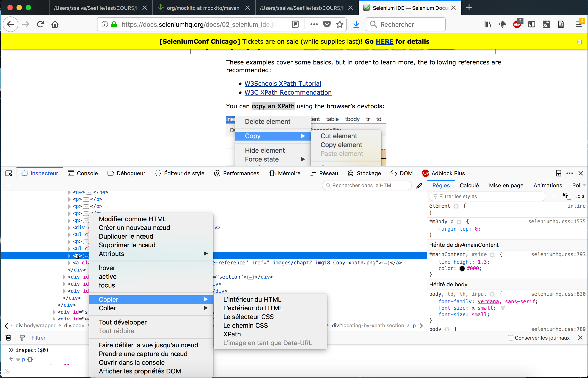The image size is (588, 378).
Task: Open the Firefox library icon
Action: point(488,24)
